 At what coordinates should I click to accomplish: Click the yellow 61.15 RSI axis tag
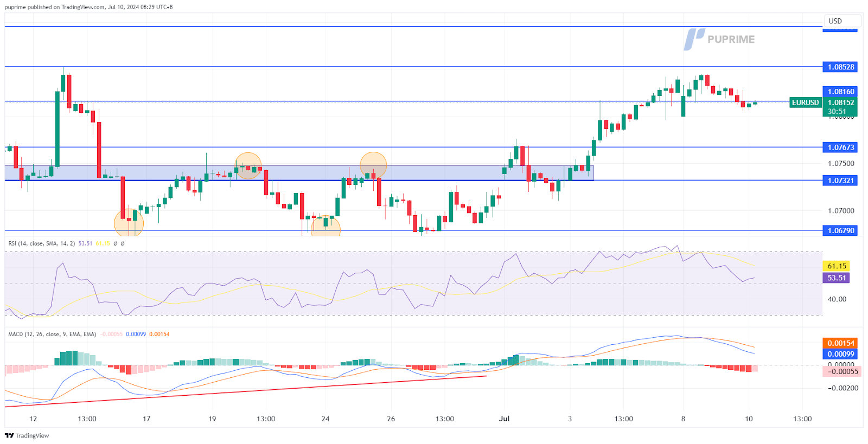pos(836,266)
